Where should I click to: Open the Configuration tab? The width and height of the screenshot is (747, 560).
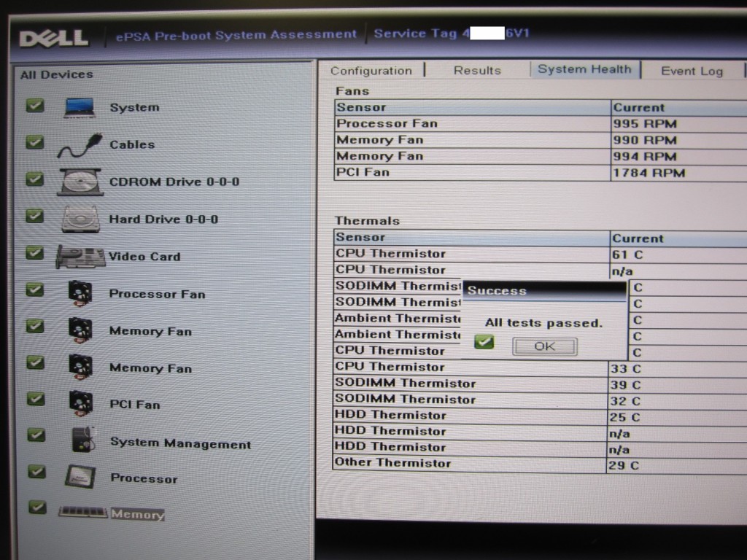371,71
